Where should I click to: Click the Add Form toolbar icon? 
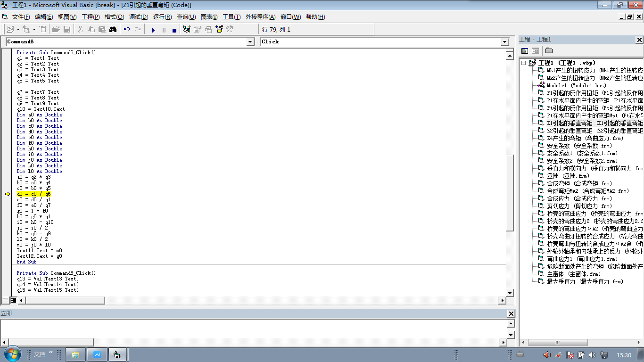[26, 29]
